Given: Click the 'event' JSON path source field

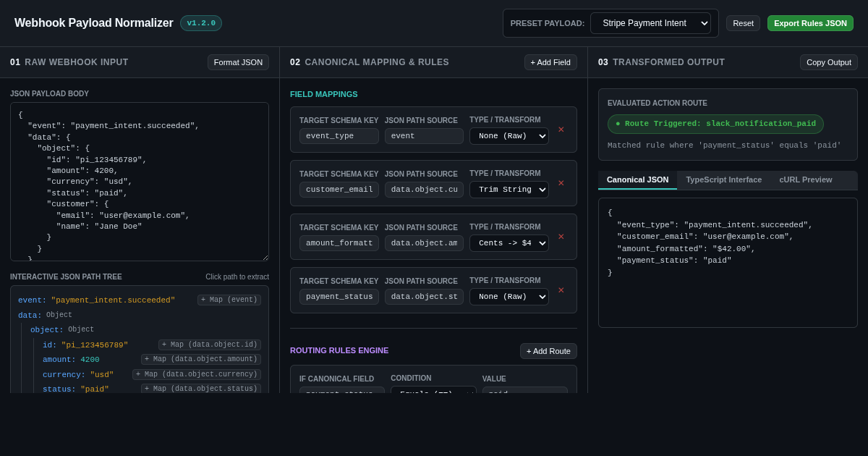Looking at the screenshot, I should [424, 136].
